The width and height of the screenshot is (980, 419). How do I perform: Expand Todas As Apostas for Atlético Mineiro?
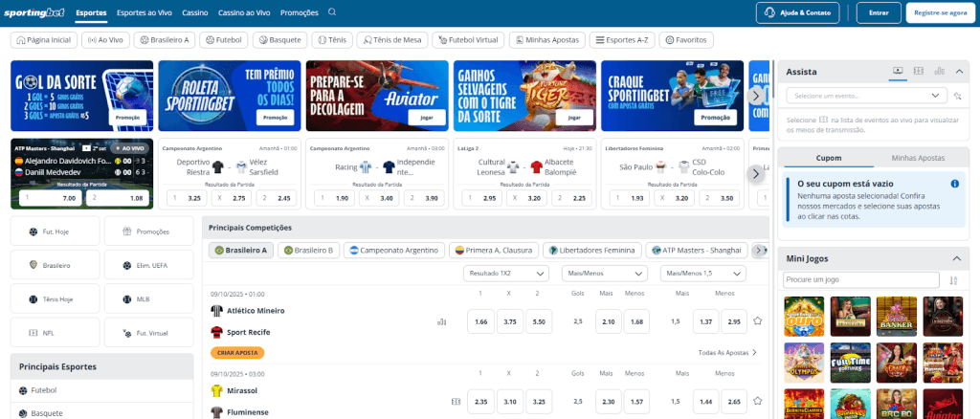point(728,353)
